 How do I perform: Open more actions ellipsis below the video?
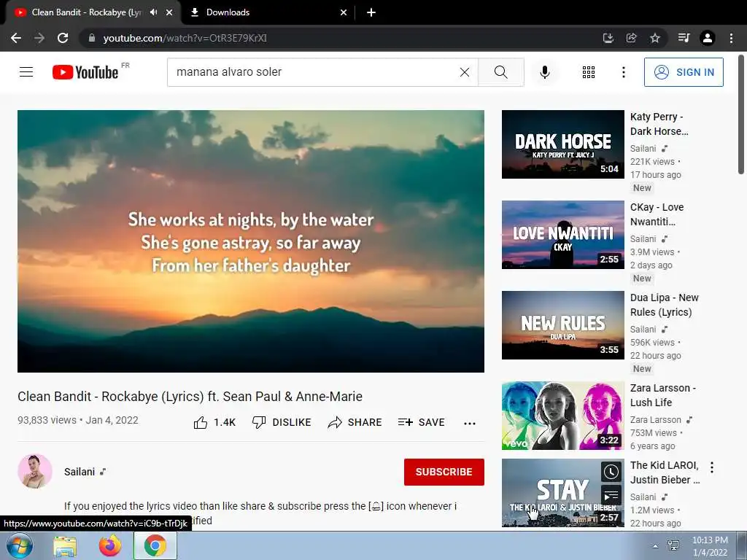coord(470,423)
